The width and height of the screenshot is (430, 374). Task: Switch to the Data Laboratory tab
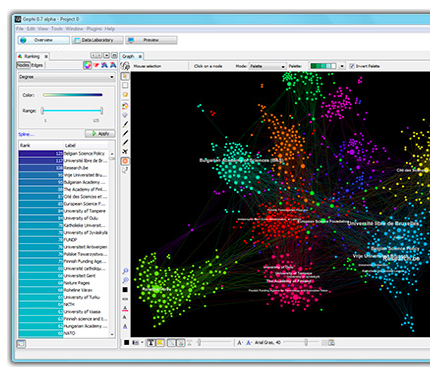[97, 40]
